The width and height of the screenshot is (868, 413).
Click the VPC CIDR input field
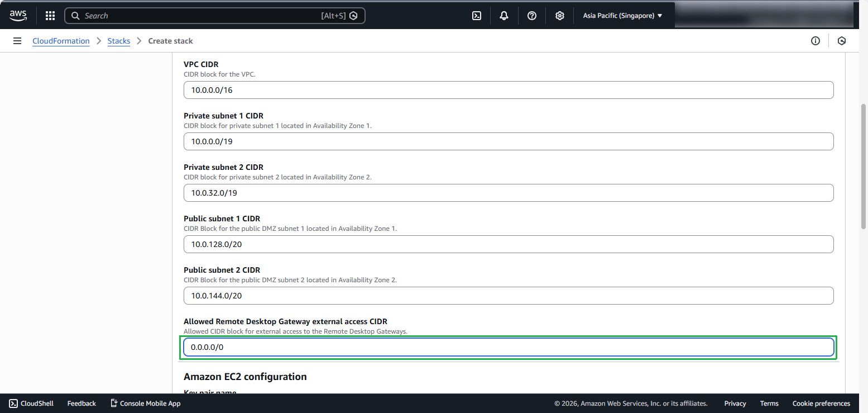[508, 89]
